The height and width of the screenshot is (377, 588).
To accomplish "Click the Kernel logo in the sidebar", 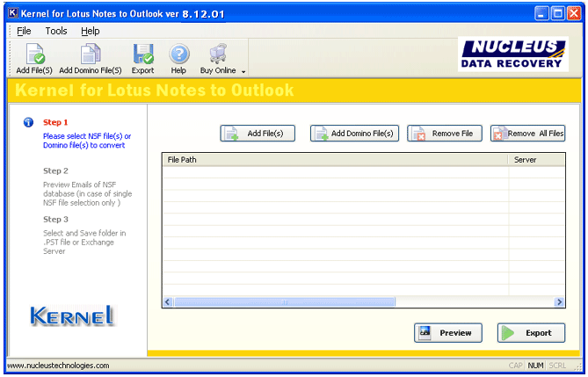I will point(72,316).
